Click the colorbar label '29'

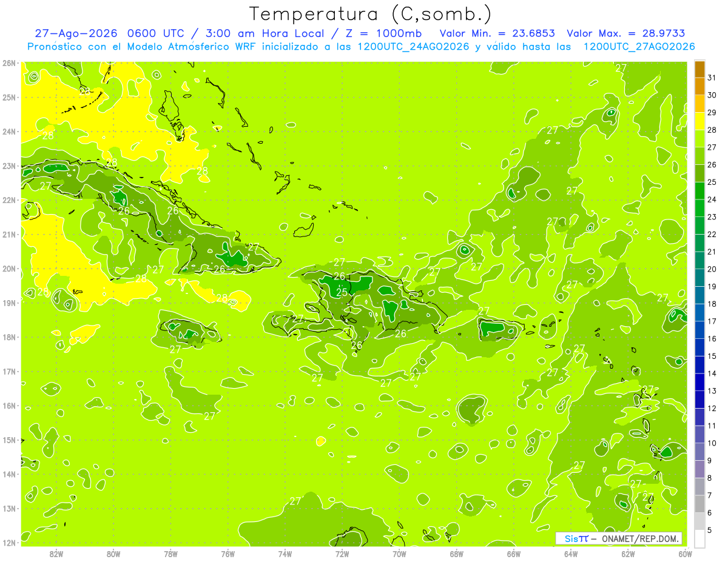(x=712, y=113)
